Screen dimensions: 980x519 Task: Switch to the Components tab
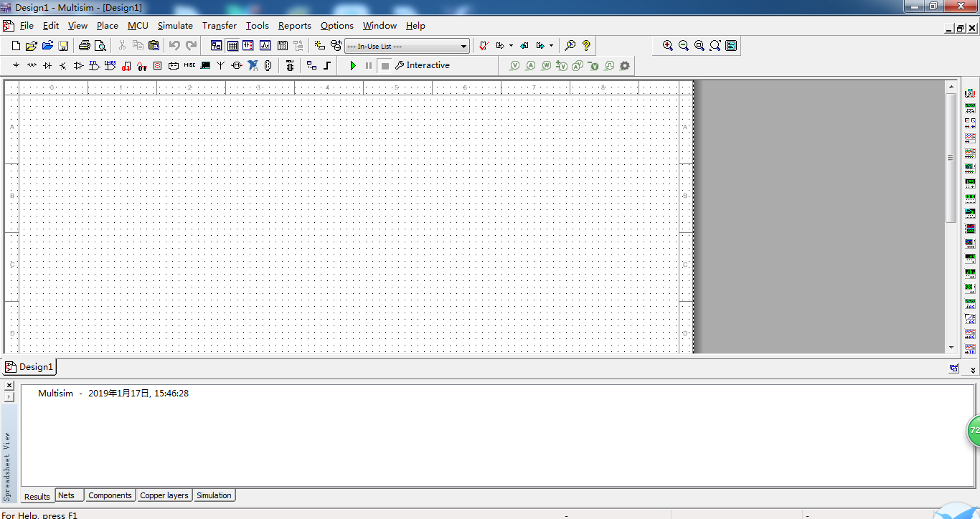coord(110,495)
